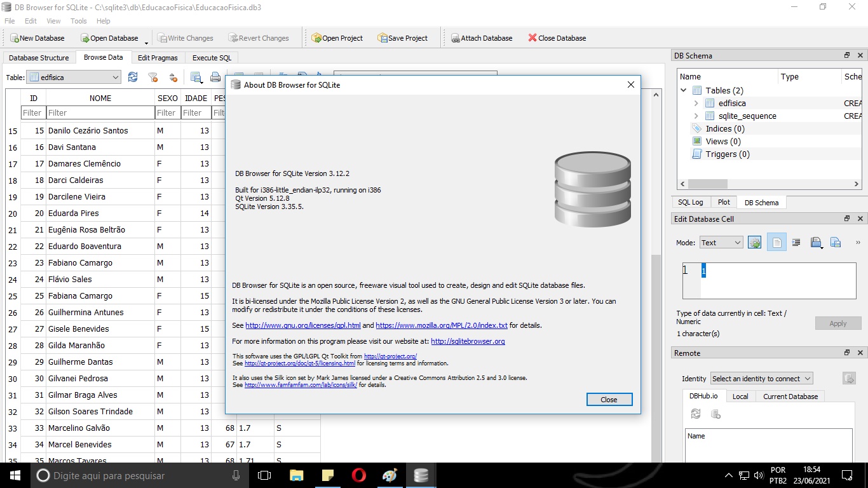Collapse the Tables node in DB Schema
The image size is (868, 488).
(683, 90)
